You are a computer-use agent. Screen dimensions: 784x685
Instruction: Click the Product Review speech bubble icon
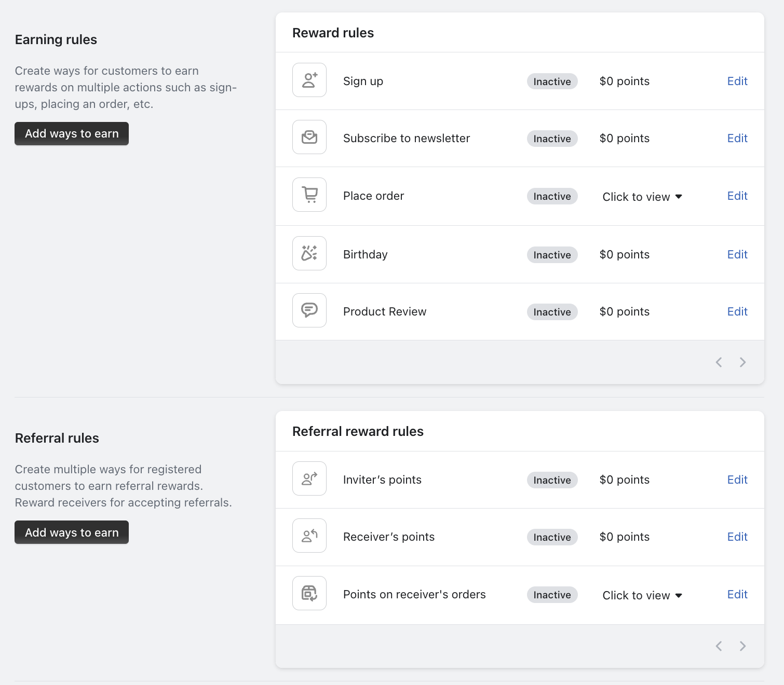coord(309,310)
